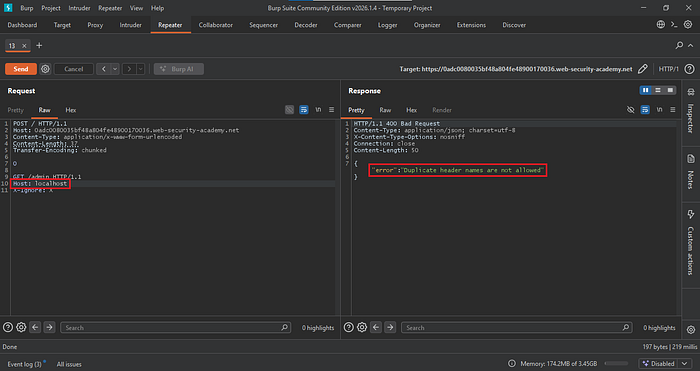Switch to the Comparer tab
The height and width of the screenshot is (371, 700).
click(347, 25)
